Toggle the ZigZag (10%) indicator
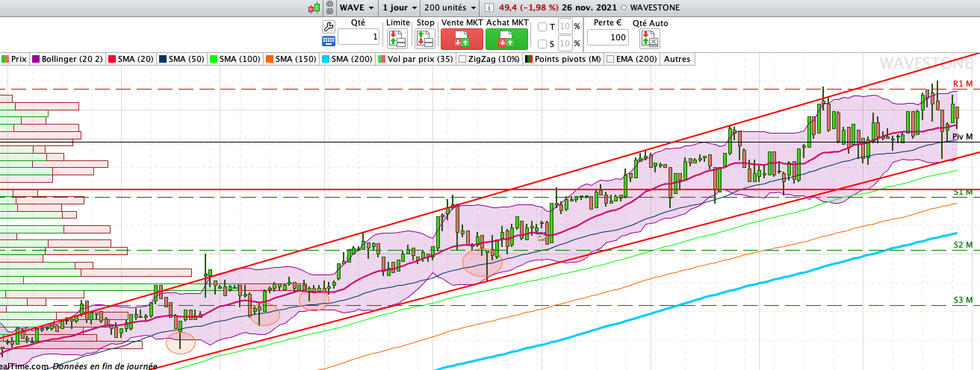Viewport: 980px width, 370px height. pyautogui.click(x=489, y=59)
